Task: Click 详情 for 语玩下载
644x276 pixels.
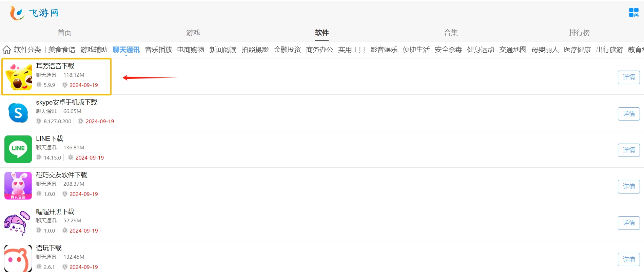Action: click(629, 259)
